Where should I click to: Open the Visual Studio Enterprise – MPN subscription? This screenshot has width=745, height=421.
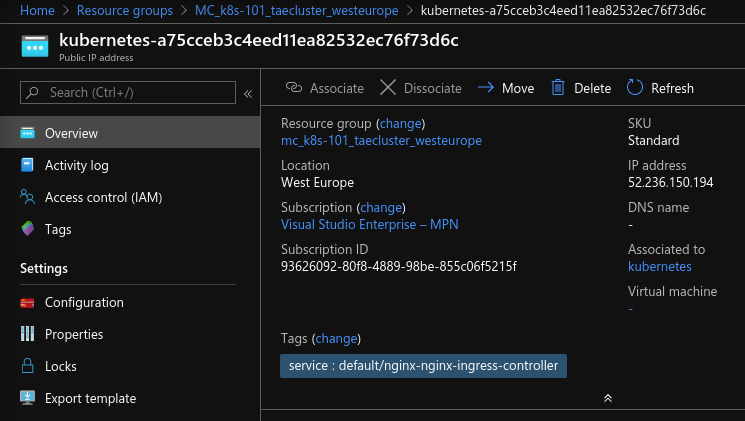pos(369,225)
